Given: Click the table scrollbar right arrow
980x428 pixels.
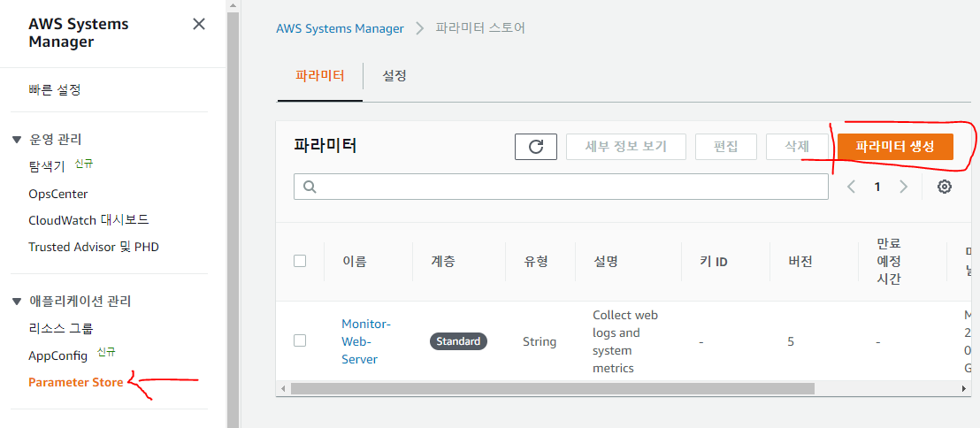Looking at the screenshot, I should [x=964, y=388].
